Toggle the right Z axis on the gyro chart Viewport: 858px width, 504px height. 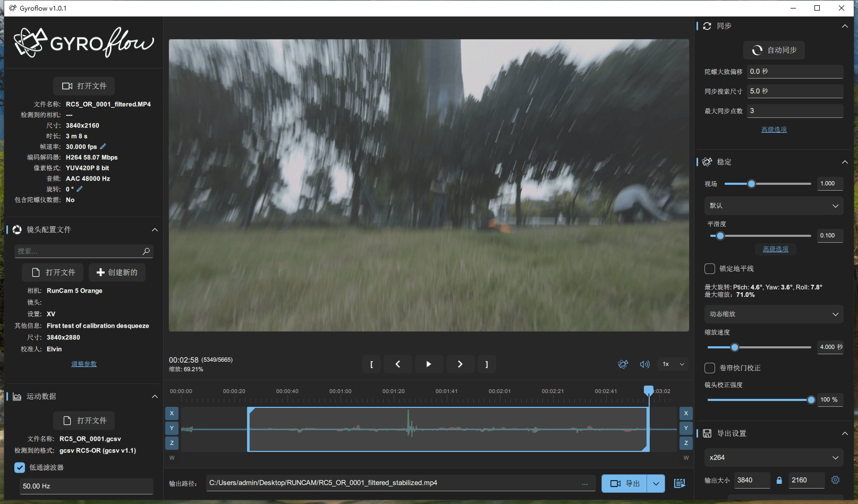pos(686,443)
